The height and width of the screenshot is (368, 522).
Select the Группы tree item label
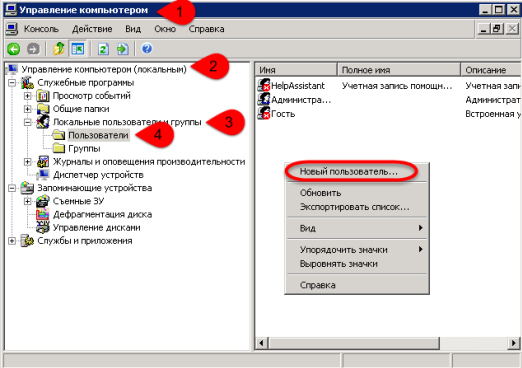pos(84,148)
